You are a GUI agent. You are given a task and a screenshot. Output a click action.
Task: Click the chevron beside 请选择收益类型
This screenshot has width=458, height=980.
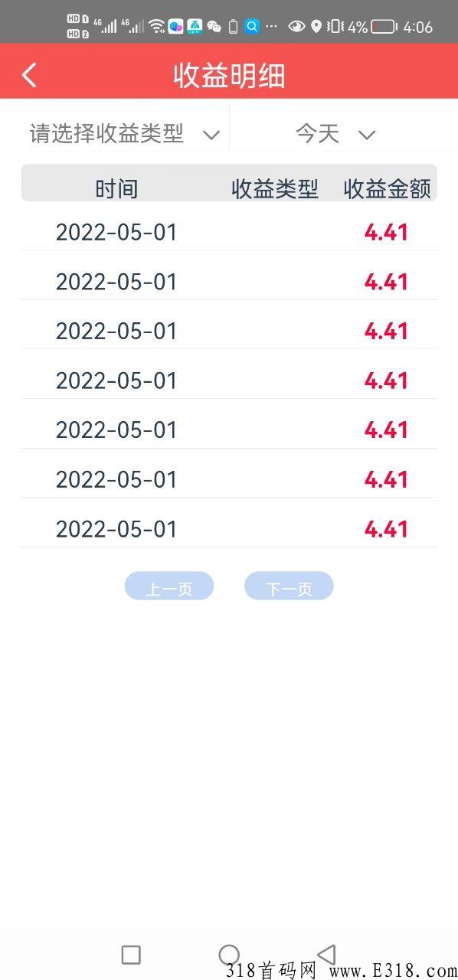211,136
